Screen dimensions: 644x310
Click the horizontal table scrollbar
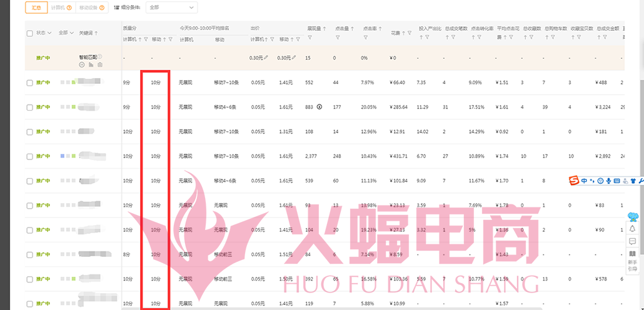click(x=332, y=308)
